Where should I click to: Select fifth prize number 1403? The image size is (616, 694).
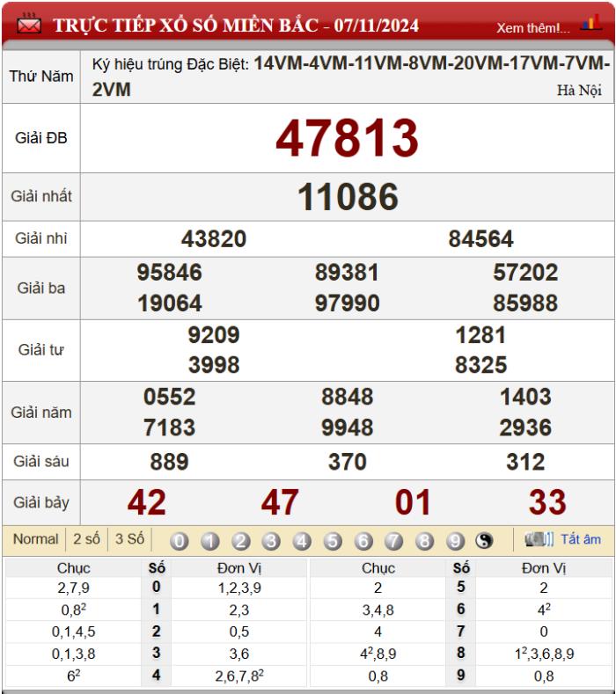(525, 397)
